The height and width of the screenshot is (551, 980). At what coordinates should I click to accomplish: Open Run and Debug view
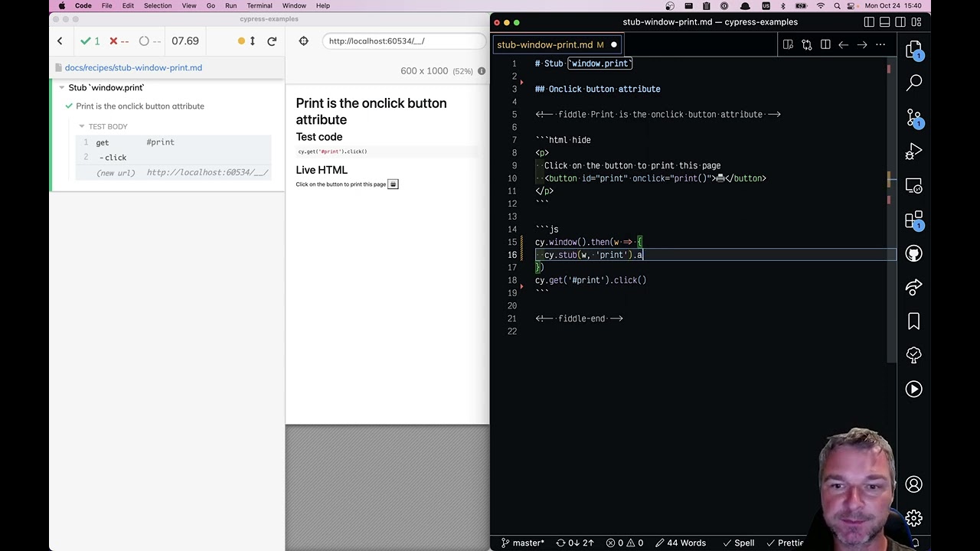click(x=913, y=152)
